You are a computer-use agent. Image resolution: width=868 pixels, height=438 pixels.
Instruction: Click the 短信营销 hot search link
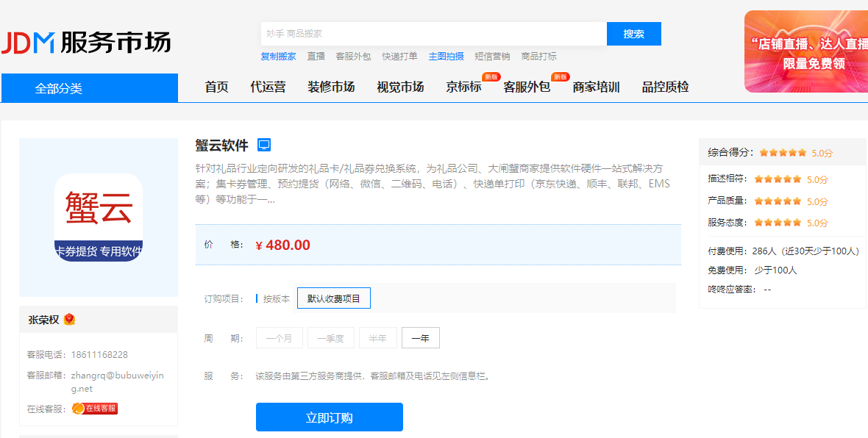(492, 57)
